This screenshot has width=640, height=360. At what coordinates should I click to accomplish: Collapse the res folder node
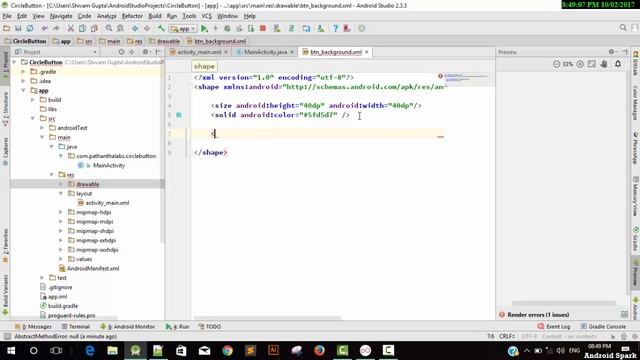pos(52,175)
